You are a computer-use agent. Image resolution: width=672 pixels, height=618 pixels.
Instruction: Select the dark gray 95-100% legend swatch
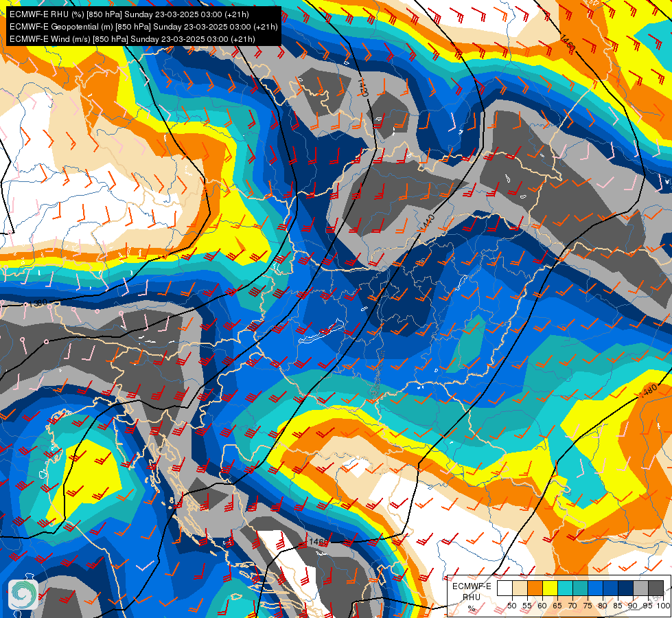pos(656,588)
